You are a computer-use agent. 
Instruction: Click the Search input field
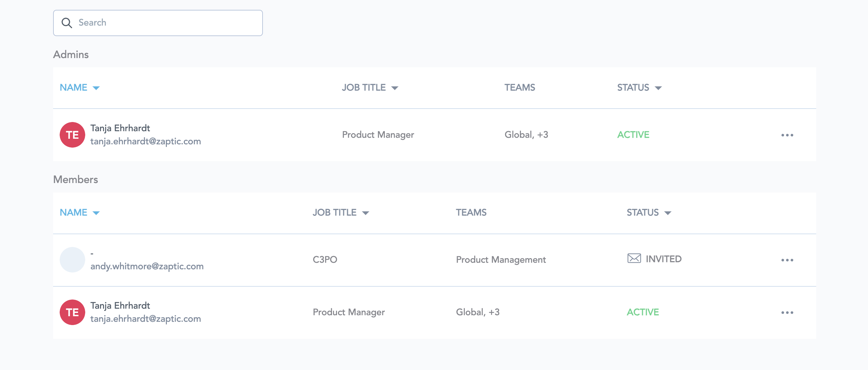pyautogui.click(x=165, y=23)
